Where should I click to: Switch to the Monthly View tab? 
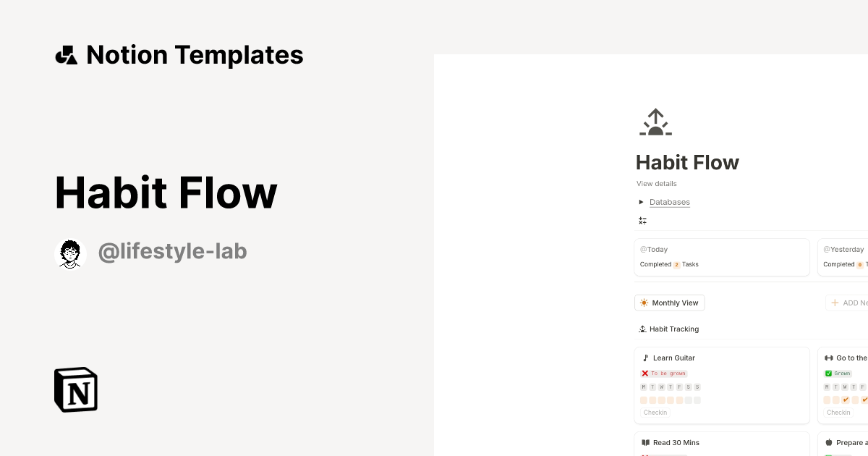tap(669, 303)
